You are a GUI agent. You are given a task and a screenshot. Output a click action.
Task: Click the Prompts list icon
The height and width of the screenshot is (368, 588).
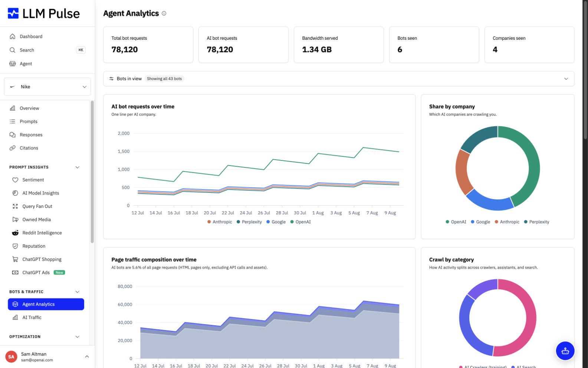pyautogui.click(x=12, y=121)
